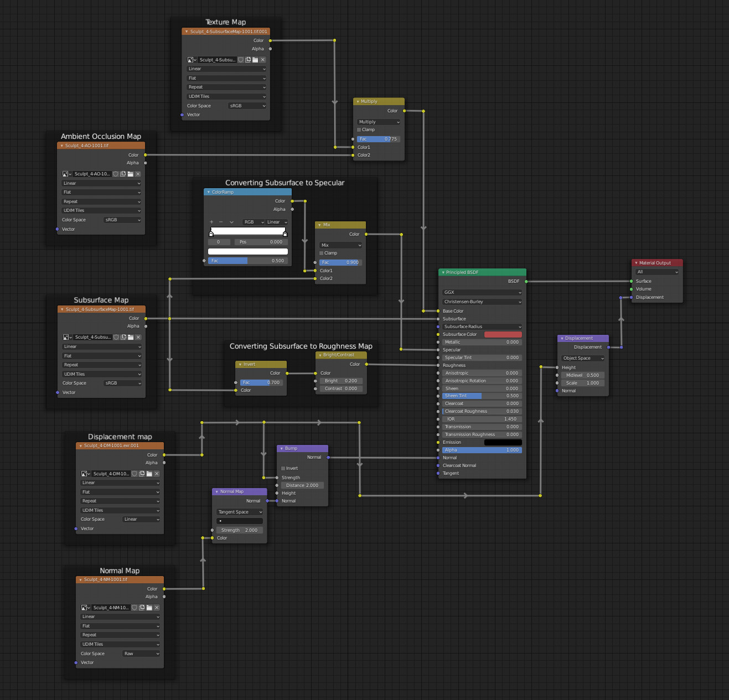Adjust Multiply node Fac slider

tap(379, 139)
